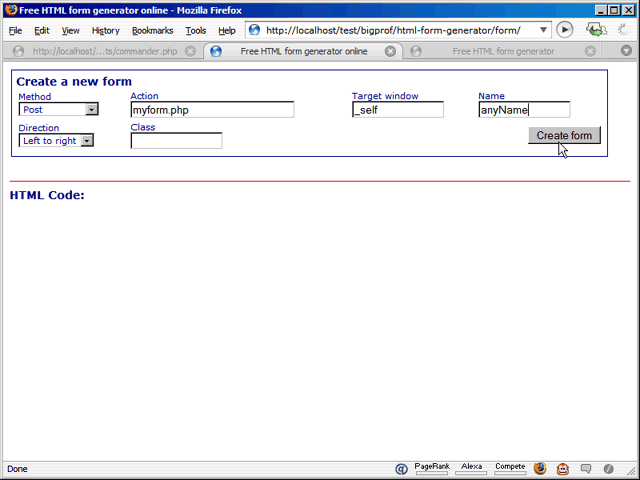Image resolution: width=640 pixels, height=480 pixels.
Task: Click the 'Target window' label
Action: coord(385,96)
